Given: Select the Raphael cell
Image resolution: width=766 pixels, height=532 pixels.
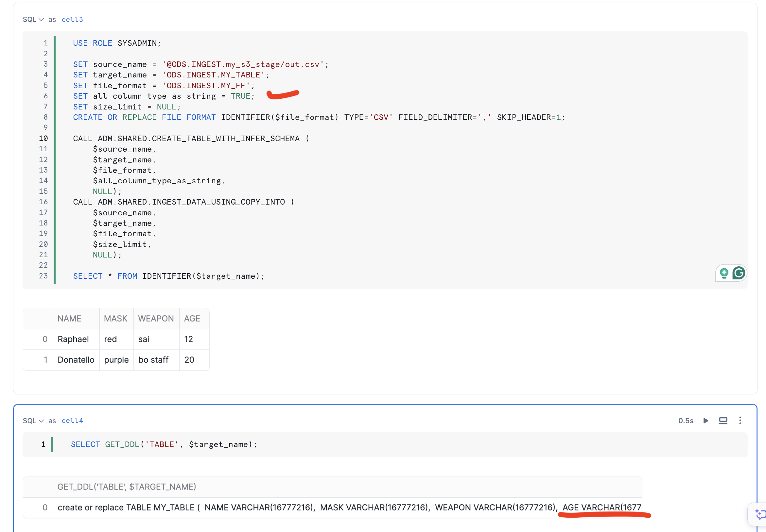Looking at the screenshot, I should [76, 339].
